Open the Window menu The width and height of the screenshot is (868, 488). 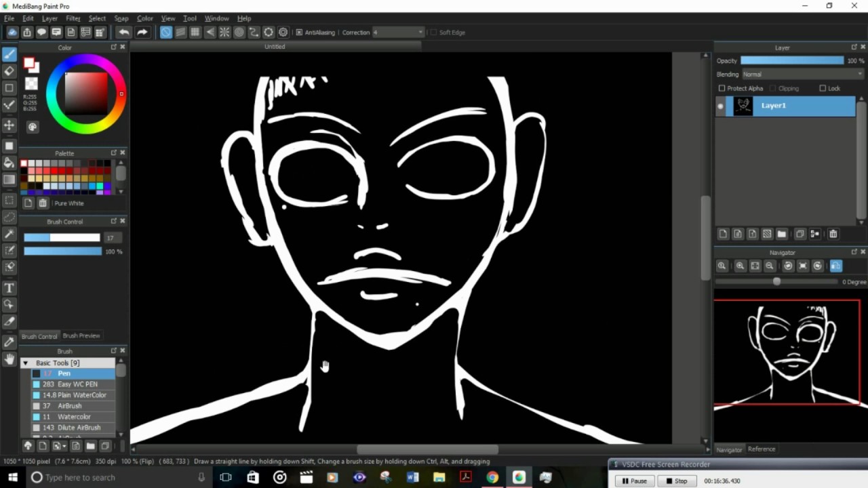(216, 18)
